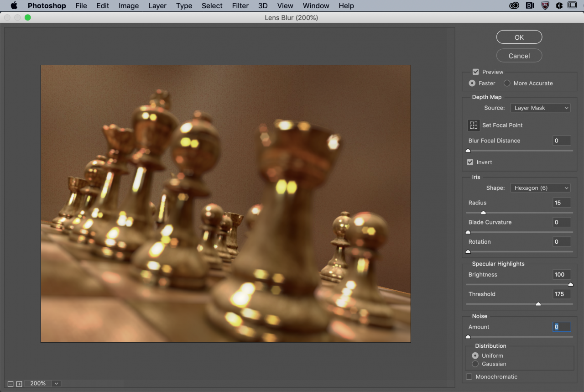Open the Filter menu
Image resolution: width=584 pixels, height=392 pixels.
(x=240, y=5)
